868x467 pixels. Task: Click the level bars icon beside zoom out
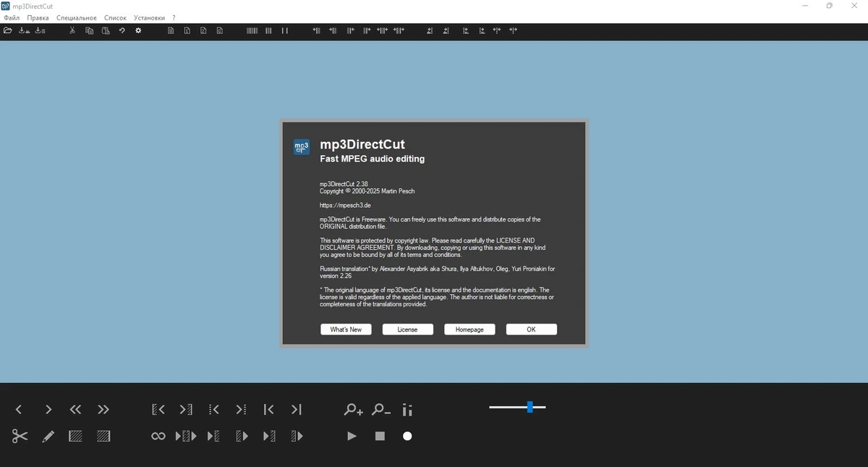407,410
